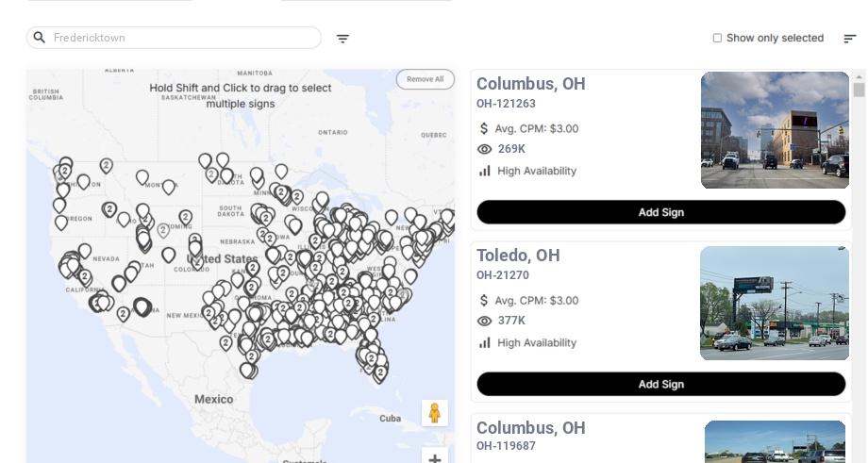Click the Street View pegman icon
Screen dimensions: 868x463
tap(434, 413)
